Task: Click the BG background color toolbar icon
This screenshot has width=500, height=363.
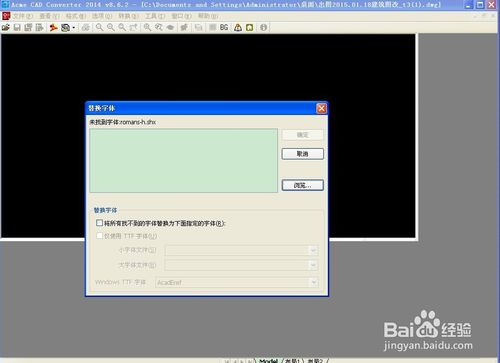Action: (224, 27)
